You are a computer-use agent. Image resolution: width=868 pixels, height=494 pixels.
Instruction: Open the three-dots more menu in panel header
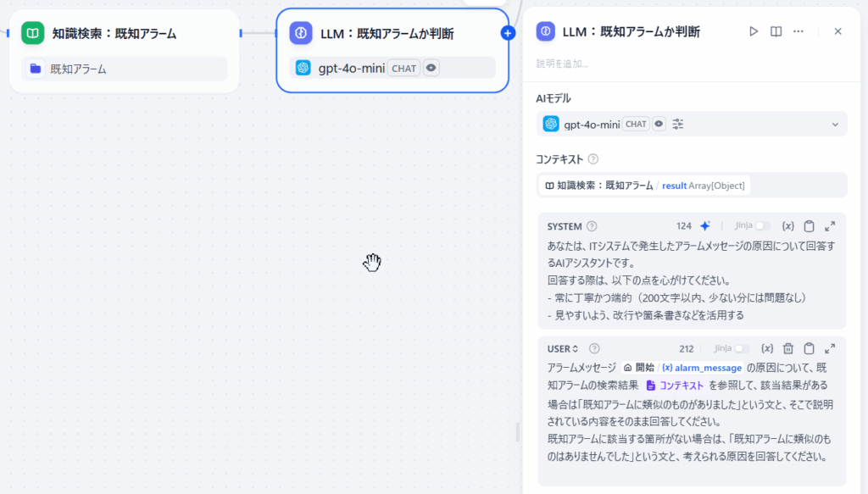798,31
